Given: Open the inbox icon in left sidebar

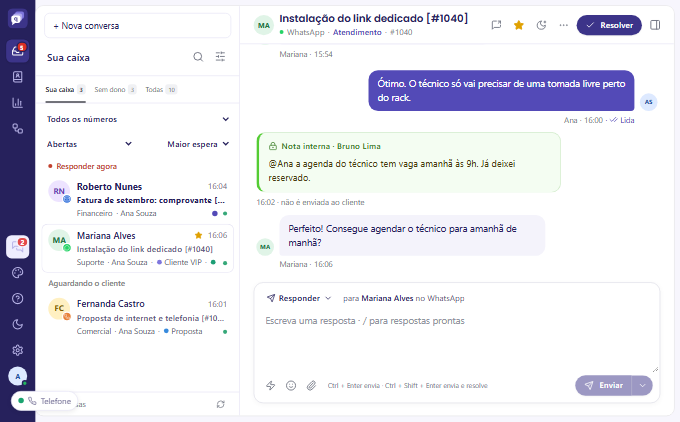Looking at the screenshot, I should [x=17, y=51].
